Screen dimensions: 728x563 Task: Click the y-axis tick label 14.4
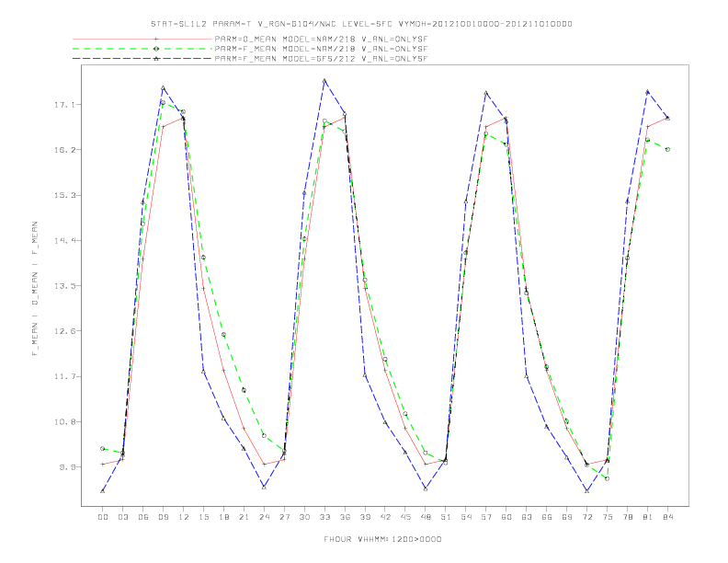pos(64,241)
